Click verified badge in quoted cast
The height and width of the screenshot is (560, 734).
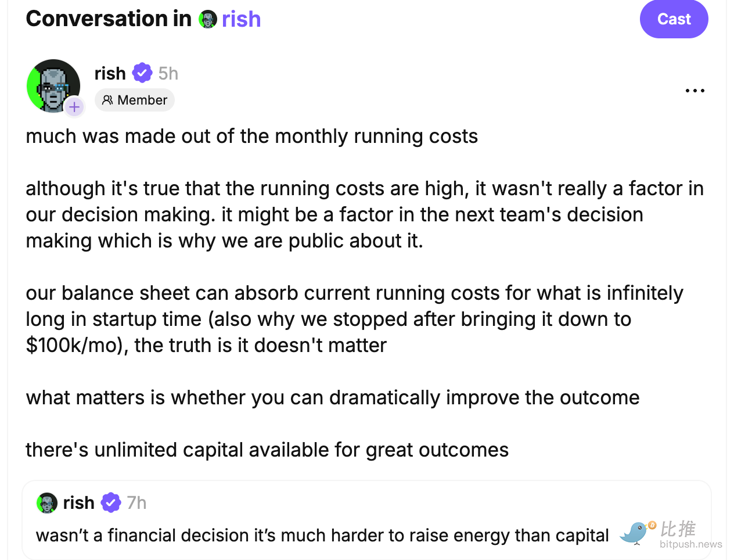(111, 502)
